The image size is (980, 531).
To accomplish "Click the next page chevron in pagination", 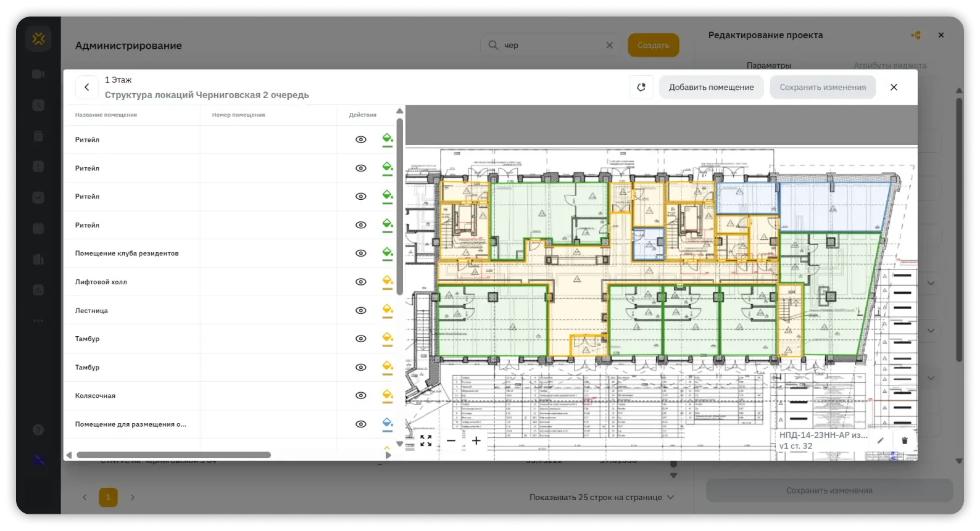I will pos(133,498).
